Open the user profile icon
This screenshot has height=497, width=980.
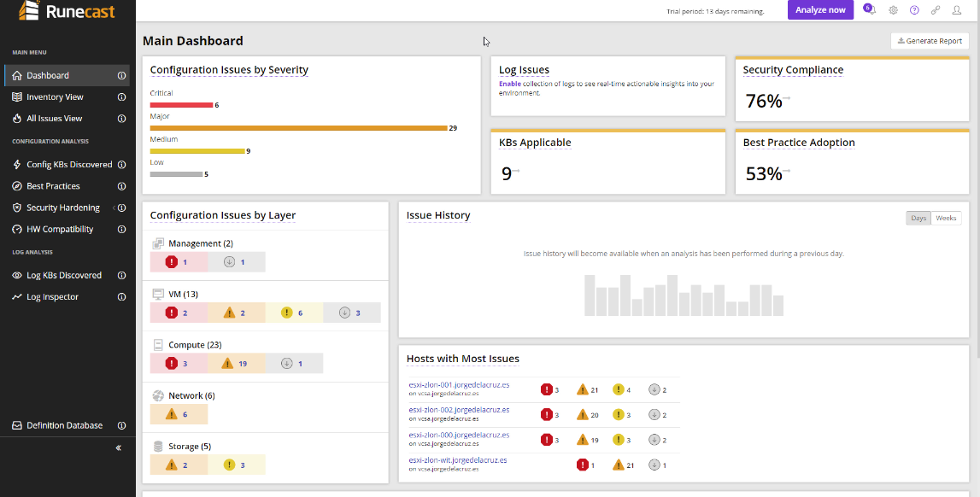(956, 10)
